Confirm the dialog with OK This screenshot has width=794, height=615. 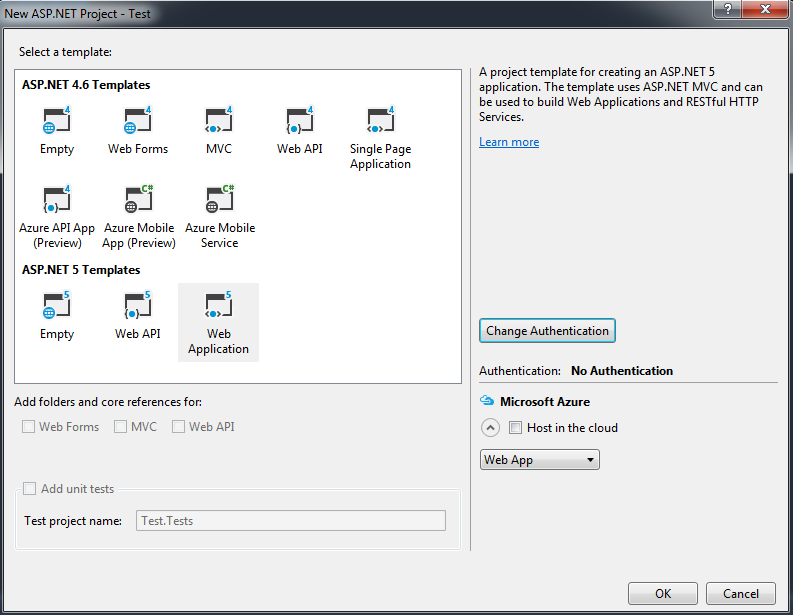(663, 593)
